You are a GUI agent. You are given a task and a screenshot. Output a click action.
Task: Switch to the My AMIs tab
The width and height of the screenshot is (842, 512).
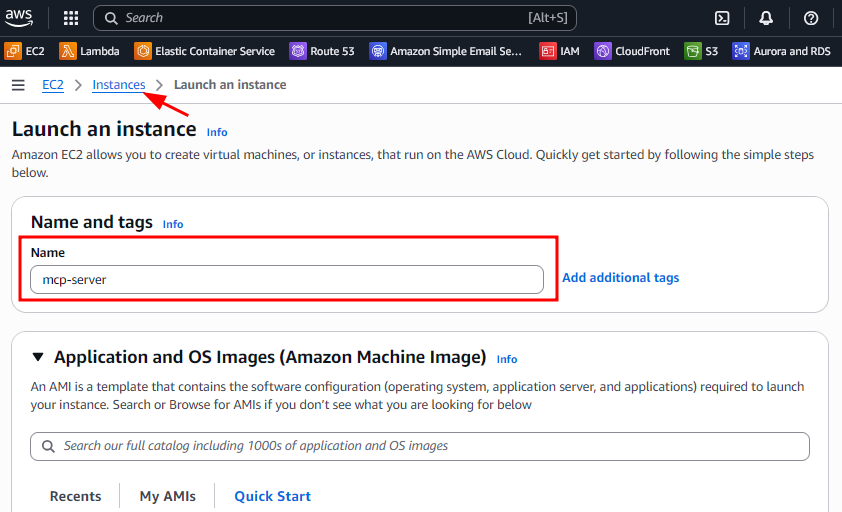click(167, 496)
